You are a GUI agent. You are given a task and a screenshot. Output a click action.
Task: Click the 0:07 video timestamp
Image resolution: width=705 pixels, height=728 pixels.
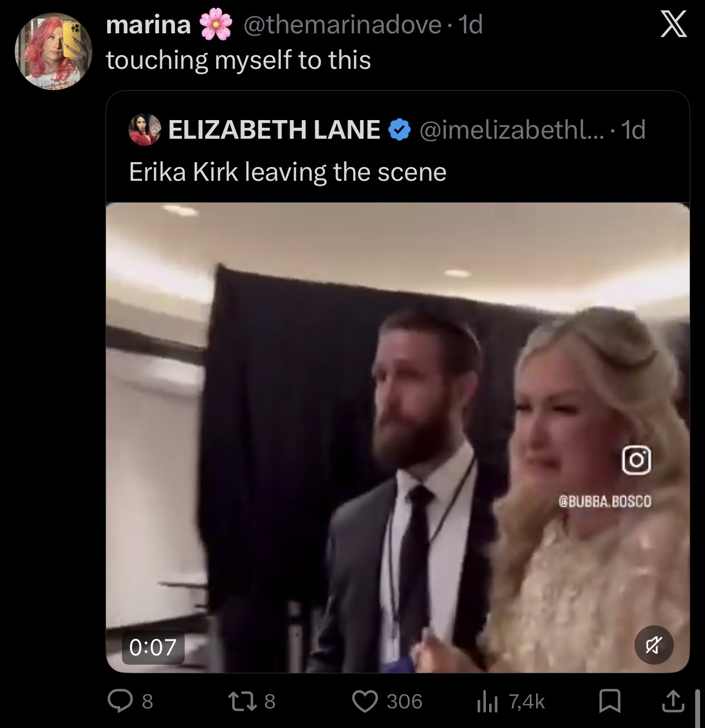[x=153, y=647]
